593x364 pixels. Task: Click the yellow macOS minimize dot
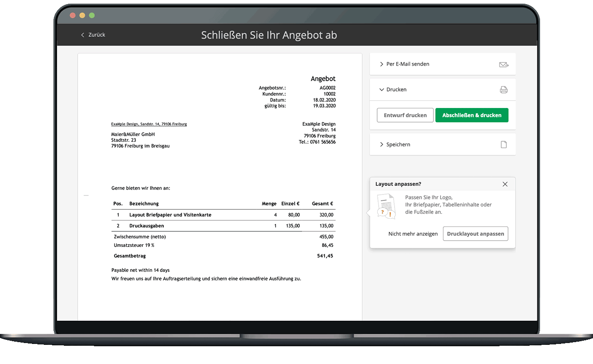click(x=82, y=15)
